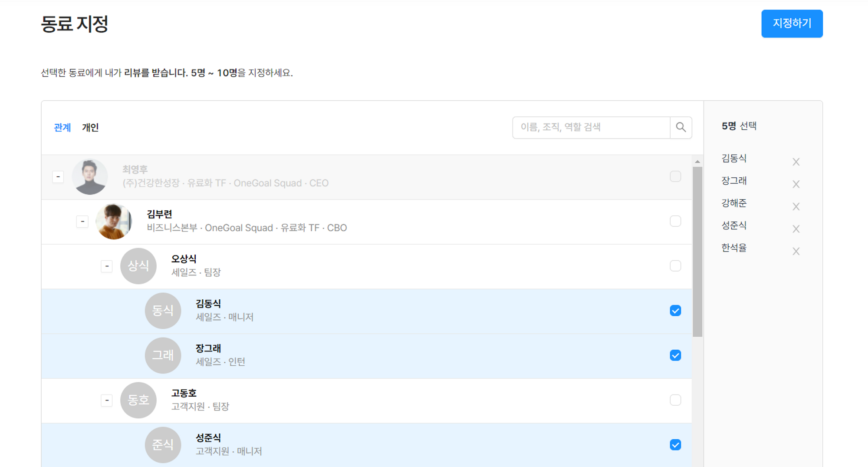Collapse the 최영후 tree node
The image size is (868, 467).
pyautogui.click(x=58, y=177)
